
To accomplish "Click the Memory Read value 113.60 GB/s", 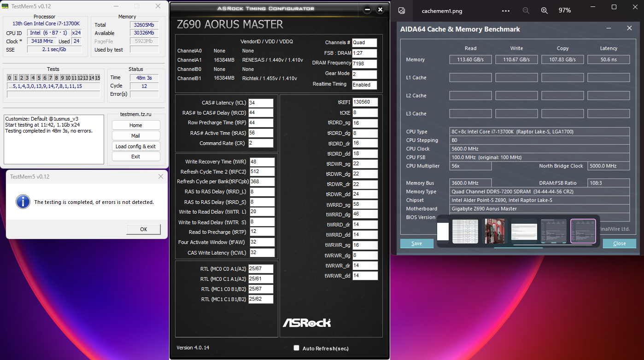I will 470,59.
